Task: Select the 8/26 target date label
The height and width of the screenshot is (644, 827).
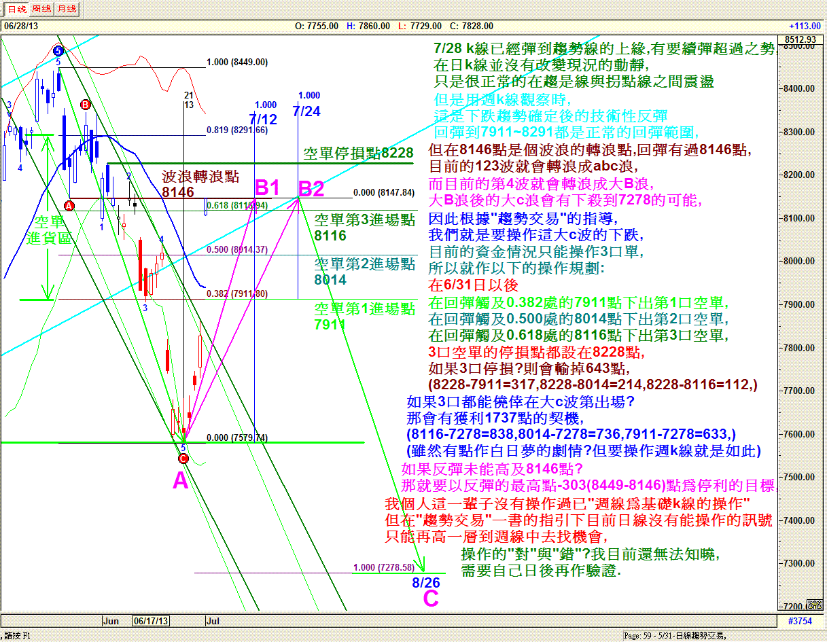Action: point(426,582)
